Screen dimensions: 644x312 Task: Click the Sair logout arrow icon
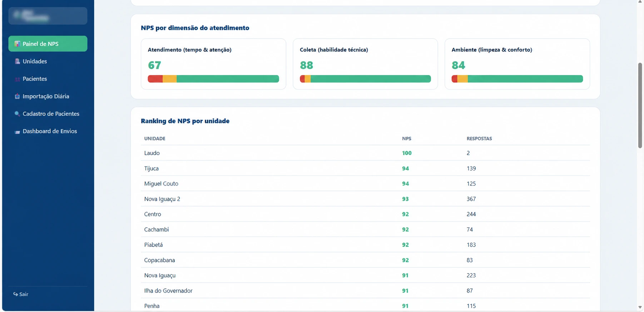point(15,294)
